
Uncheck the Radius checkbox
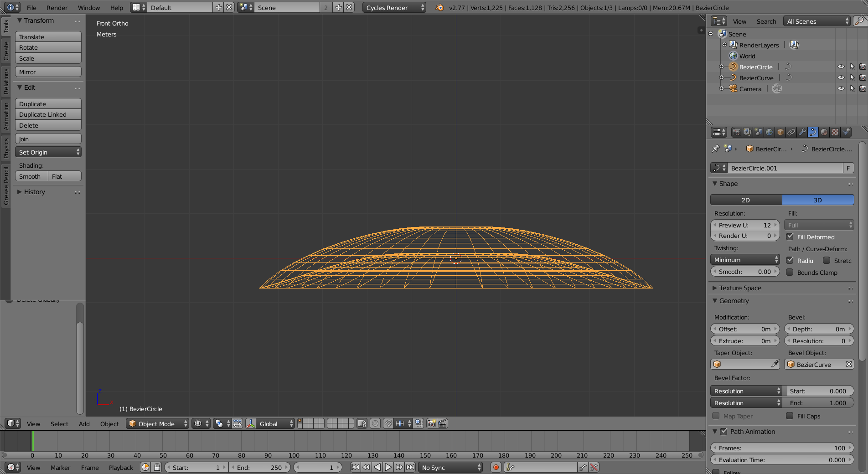click(x=790, y=260)
